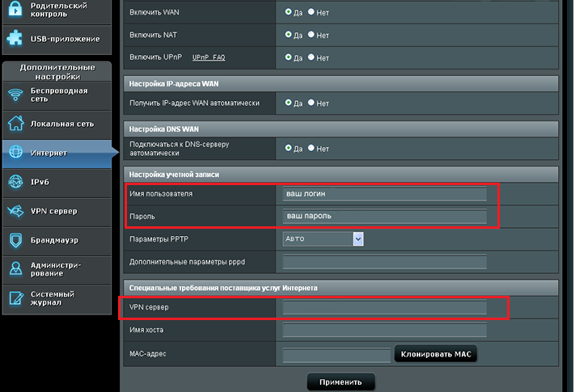
Task: Click the Настройка IP-адреса WAN header
Action: point(341,84)
